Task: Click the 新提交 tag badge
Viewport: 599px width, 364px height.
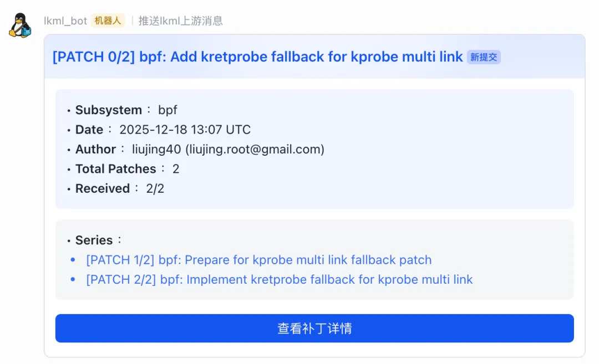Action: pyautogui.click(x=484, y=57)
